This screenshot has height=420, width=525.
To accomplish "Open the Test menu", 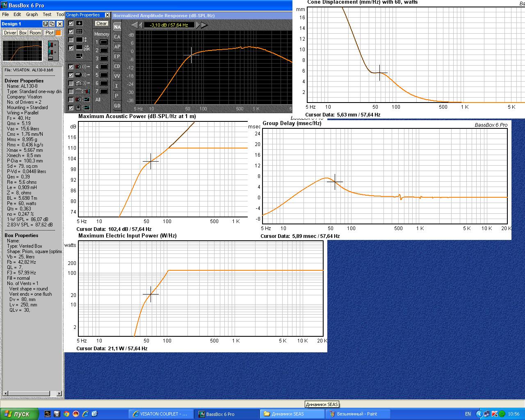I will click(x=47, y=14).
